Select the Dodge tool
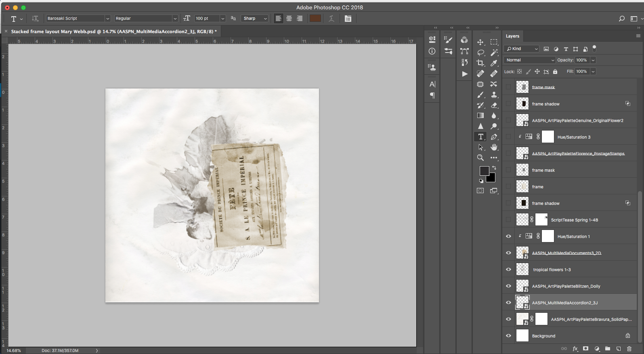Screen dimensions: 644x354 tap(494, 126)
